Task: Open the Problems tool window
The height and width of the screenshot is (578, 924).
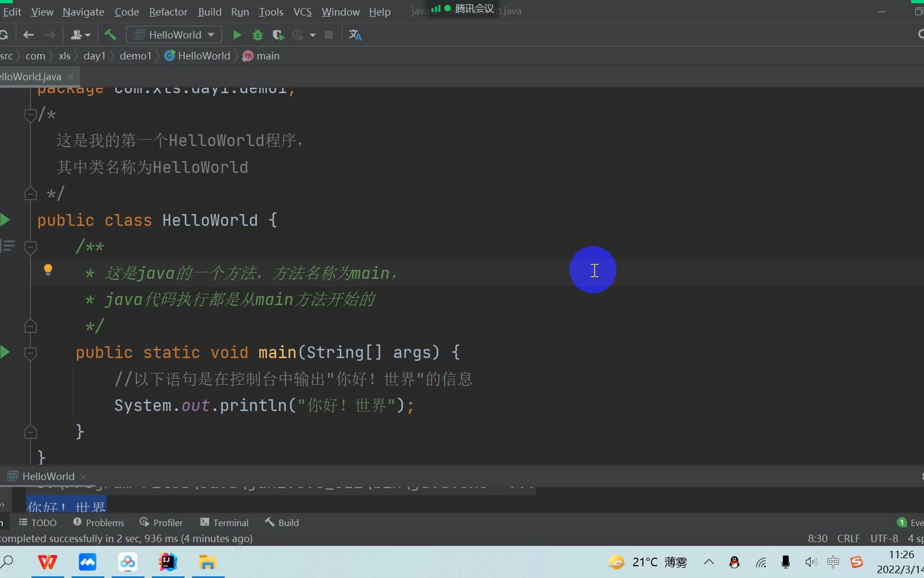Action: pyautogui.click(x=99, y=522)
